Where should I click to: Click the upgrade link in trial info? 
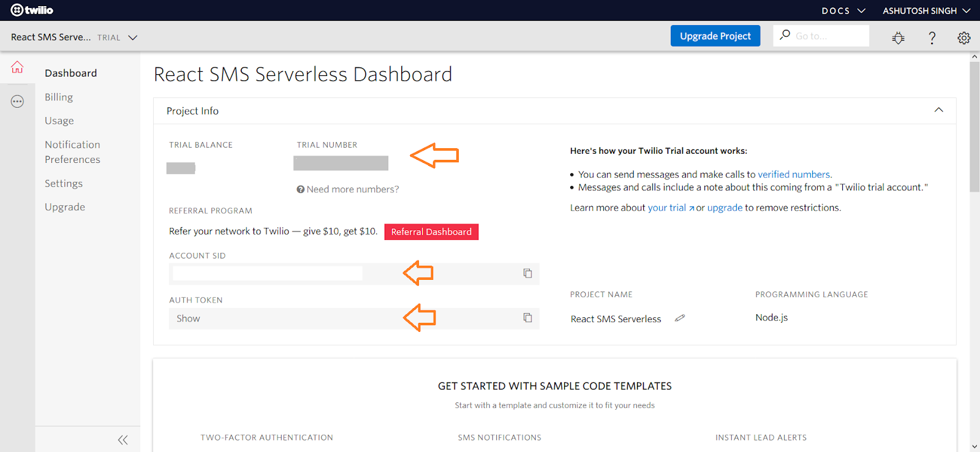pyautogui.click(x=725, y=208)
